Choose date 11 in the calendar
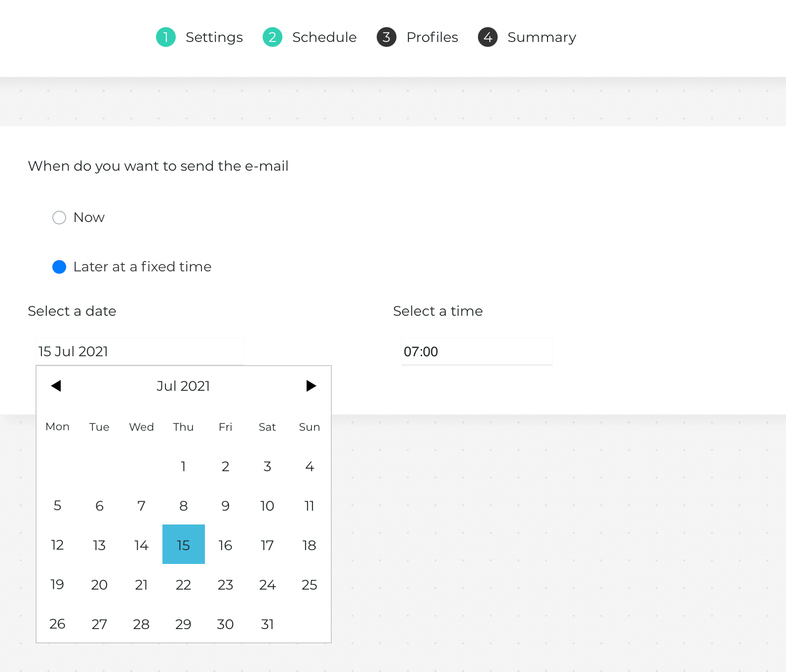This screenshot has width=786, height=672. (310, 506)
